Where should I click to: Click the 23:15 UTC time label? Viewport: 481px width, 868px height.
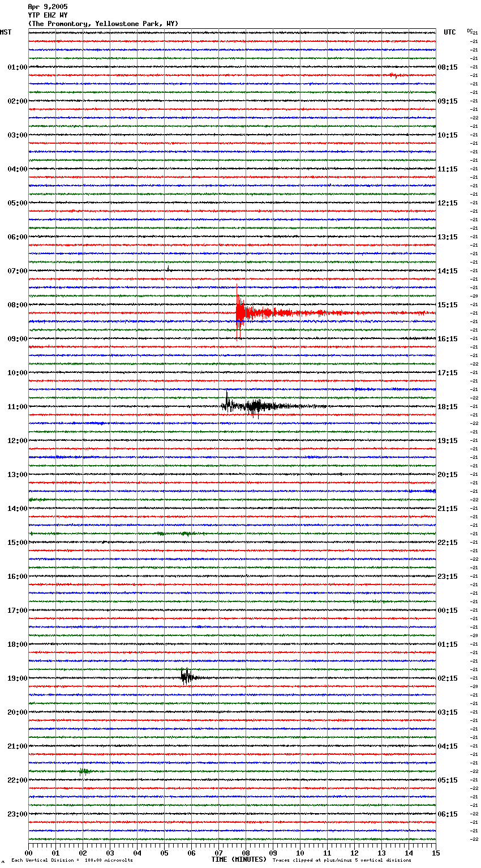448,577
